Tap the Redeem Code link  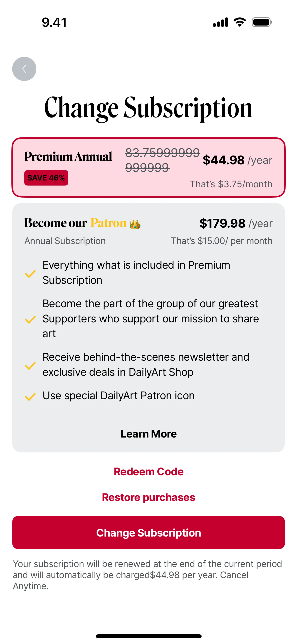click(148, 472)
